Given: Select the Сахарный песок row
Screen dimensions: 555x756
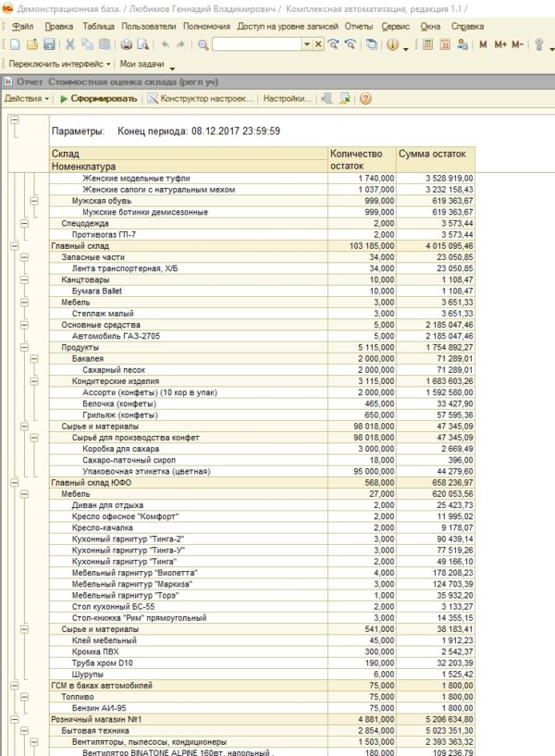Looking at the screenshot, I should click(x=262, y=370).
